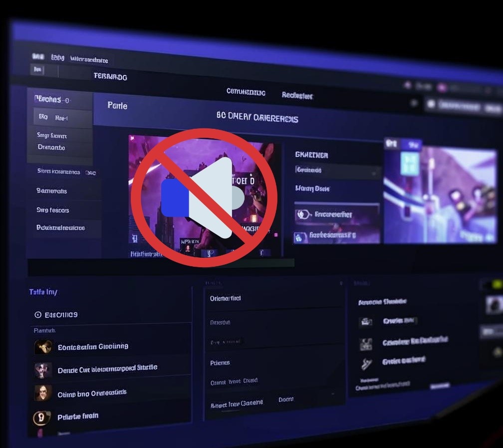Click the white square icon in the top-right toolbar

(431, 104)
